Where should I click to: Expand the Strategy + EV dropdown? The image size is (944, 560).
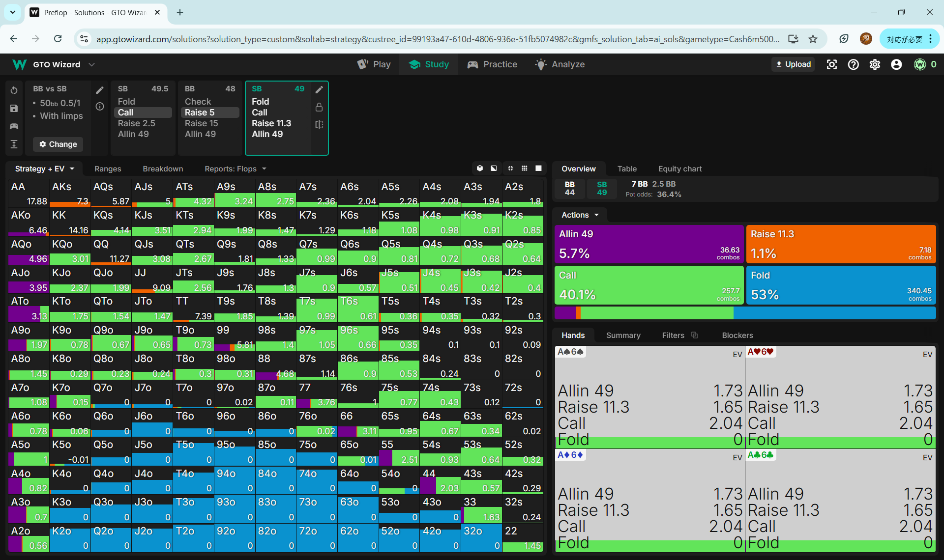tap(45, 168)
